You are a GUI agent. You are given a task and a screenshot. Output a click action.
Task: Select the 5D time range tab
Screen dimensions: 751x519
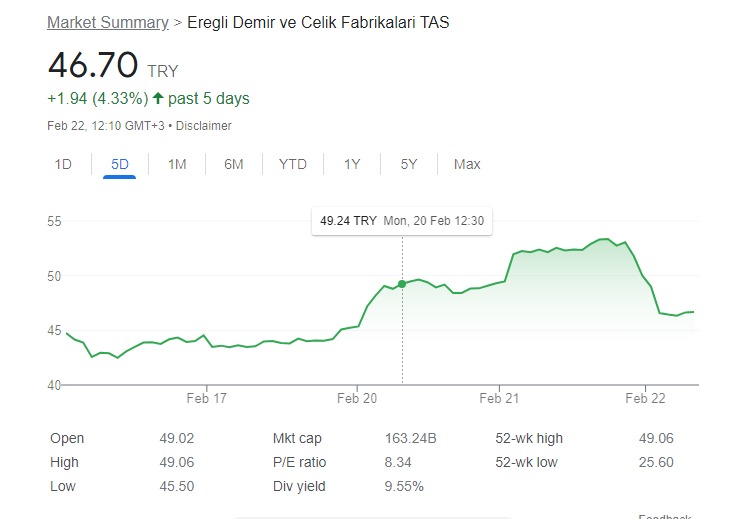[x=120, y=164]
